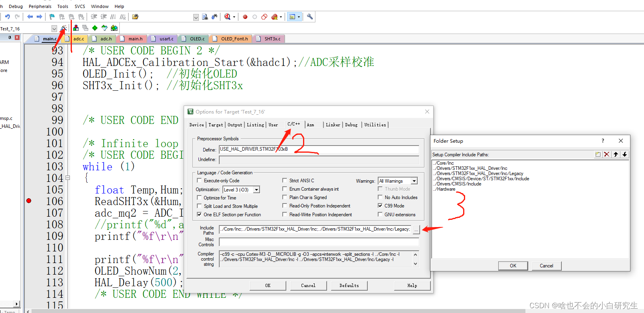
Task: Switch to the Utilities tab
Action: pos(375,125)
